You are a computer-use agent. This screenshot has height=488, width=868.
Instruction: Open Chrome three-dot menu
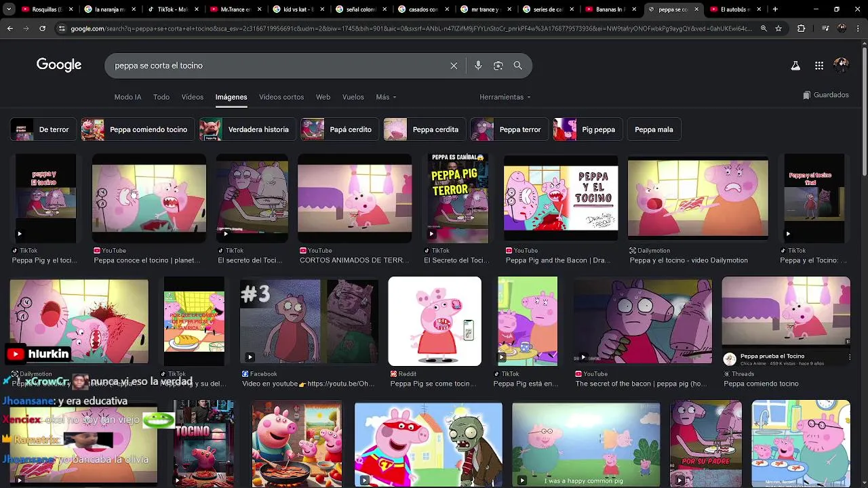click(859, 28)
